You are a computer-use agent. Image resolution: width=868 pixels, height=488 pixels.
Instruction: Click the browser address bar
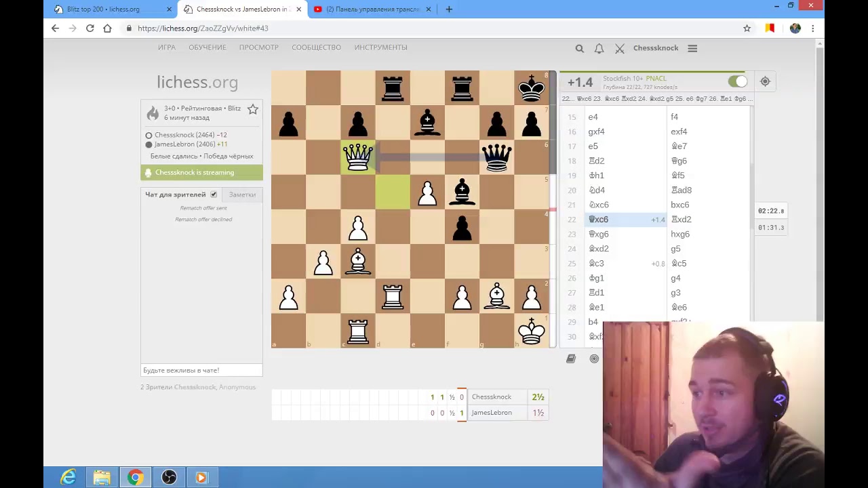pyautogui.click(x=434, y=28)
